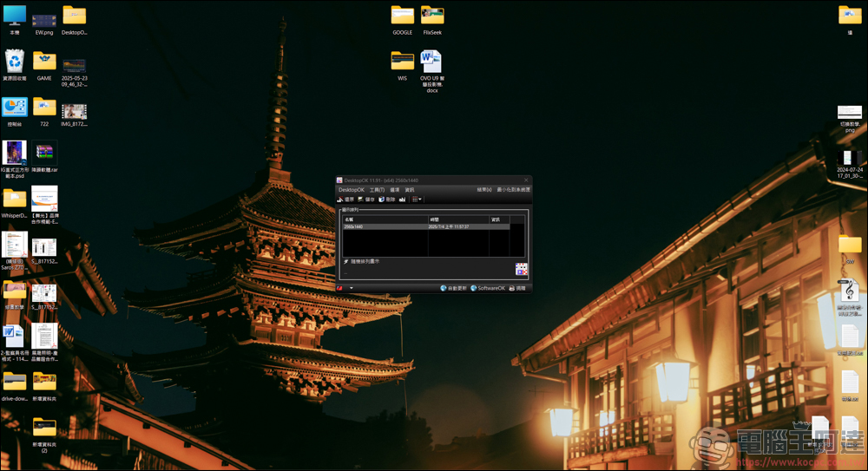This screenshot has width=868, height=471.
Task: Open the SoftwareOK website link
Action: point(488,288)
